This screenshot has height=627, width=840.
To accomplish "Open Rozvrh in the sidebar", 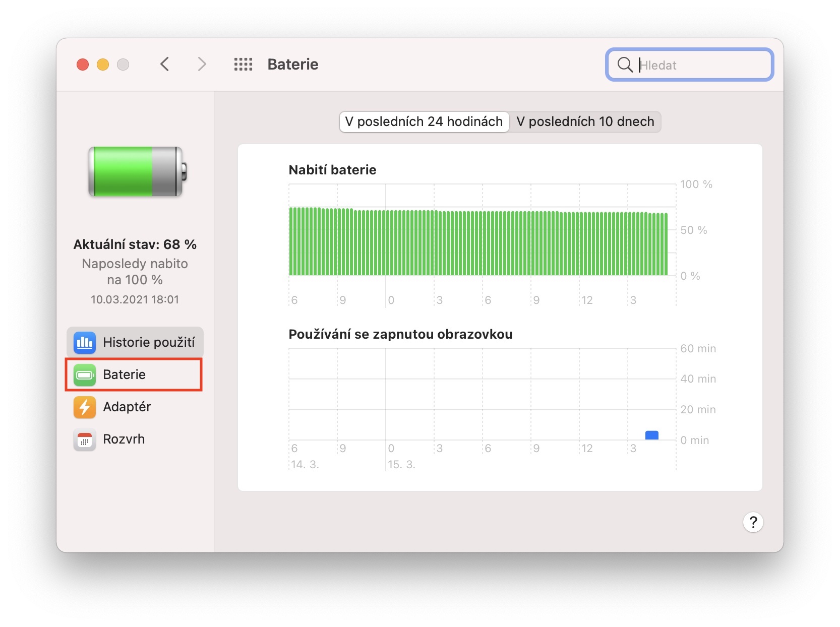I will click(135, 439).
